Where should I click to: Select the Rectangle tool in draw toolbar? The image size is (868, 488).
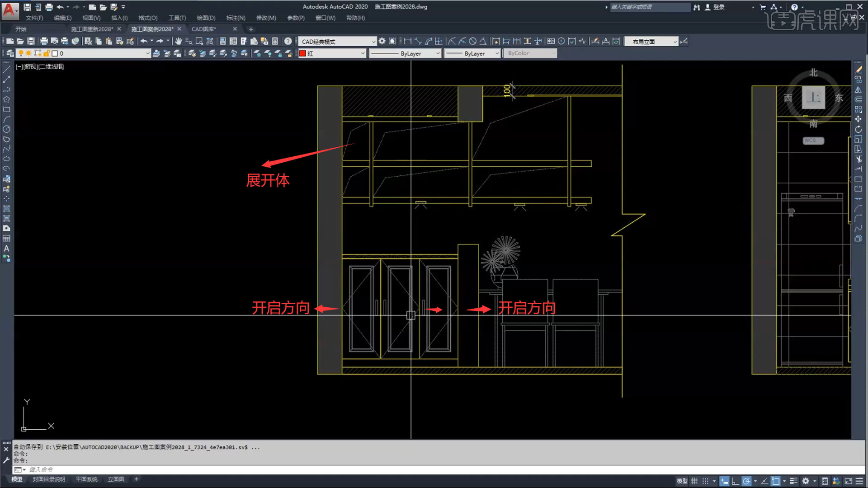click(6, 109)
